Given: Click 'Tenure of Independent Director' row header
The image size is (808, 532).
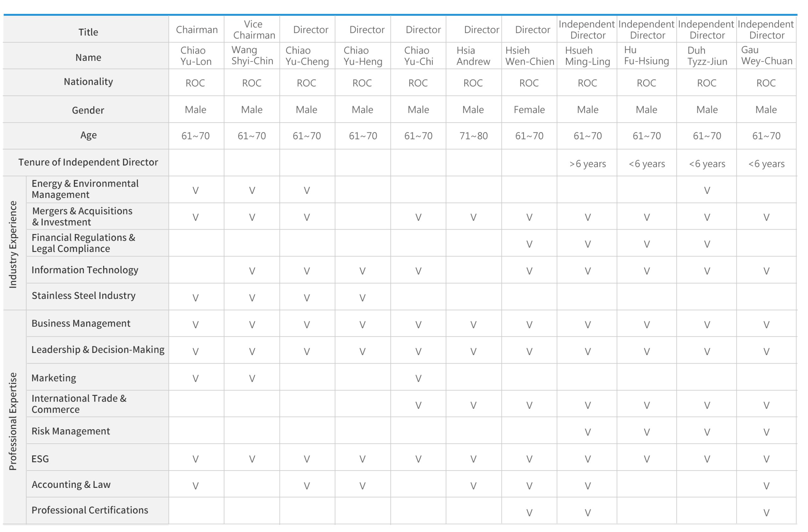Looking at the screenshot, I should point(88,162).
